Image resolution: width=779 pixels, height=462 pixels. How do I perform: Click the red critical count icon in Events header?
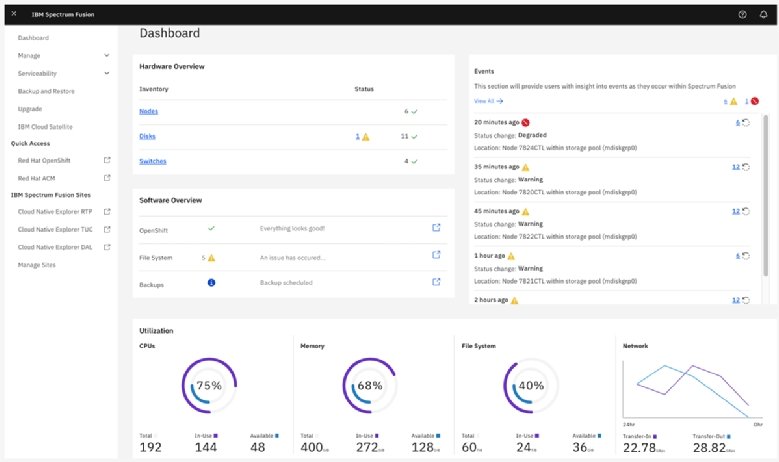(x=755, y=101)
